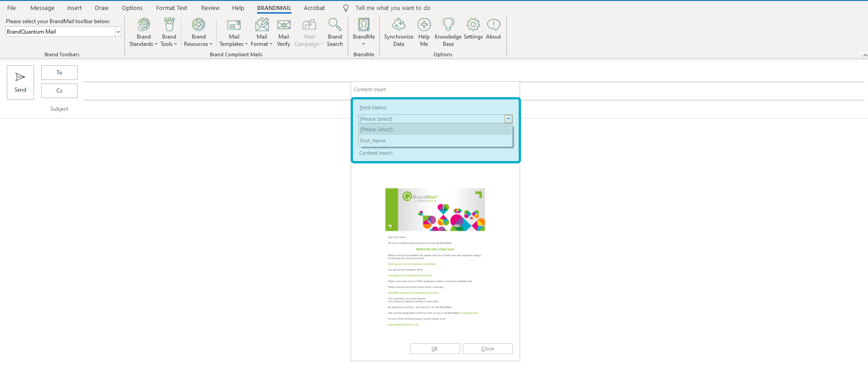Open Mail Format menu
Viewport: 868px width, 369px height.
(262, 32)
